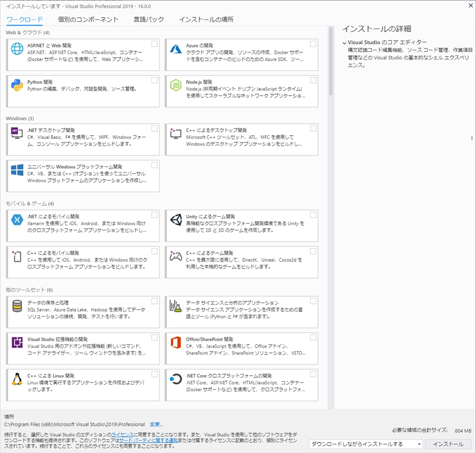Check the Unity によるゲーム開発 checkbox
The width and height of the screenshot is (476, 453).
pos(313,215)
